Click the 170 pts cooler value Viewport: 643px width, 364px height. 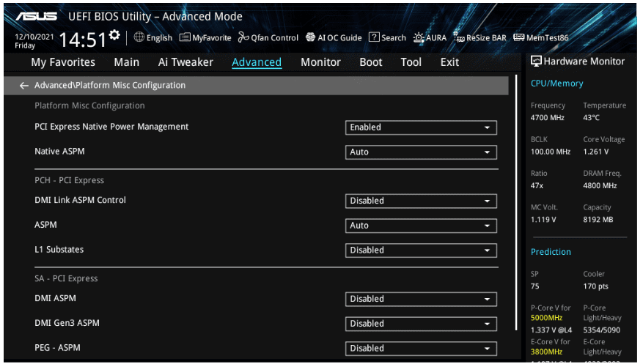point(596,286)
